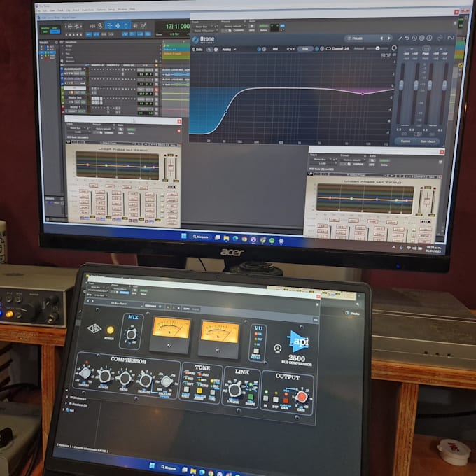Toggle the red Make-up Gain button

click(286, 400)
